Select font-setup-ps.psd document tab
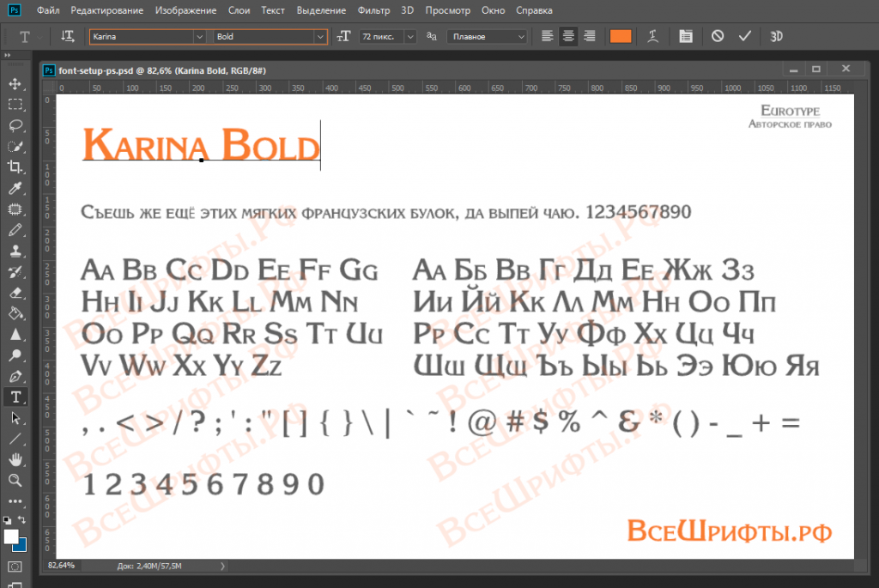This screenshot has width=879, height=588. (162, 70)
